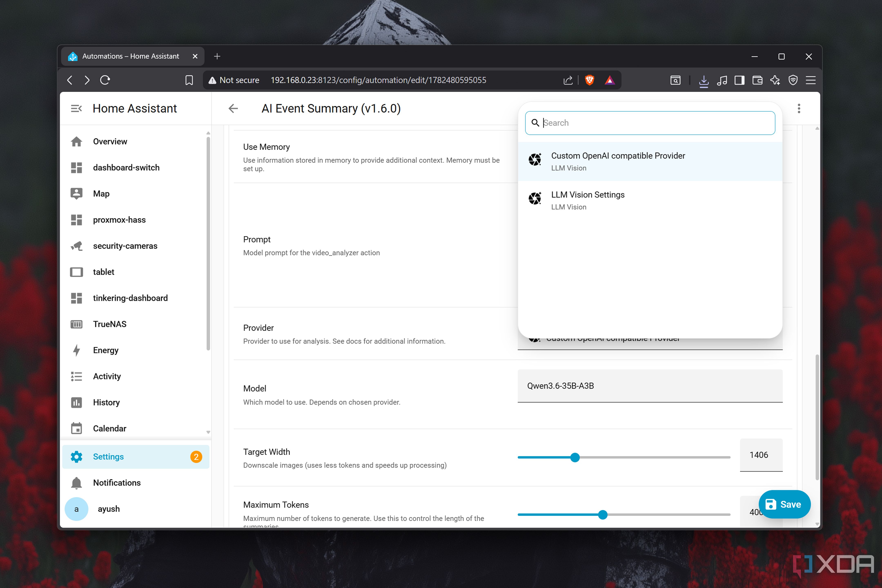Image resolution: width=882 pixels, height=588 pixels.
Task: Click the browser address bar URL
Action: [378, 80]
